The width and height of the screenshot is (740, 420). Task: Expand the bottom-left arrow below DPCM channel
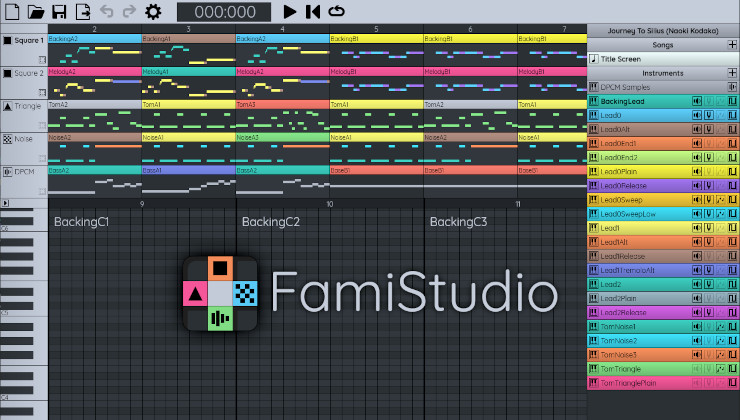click(x=5, y=203)
